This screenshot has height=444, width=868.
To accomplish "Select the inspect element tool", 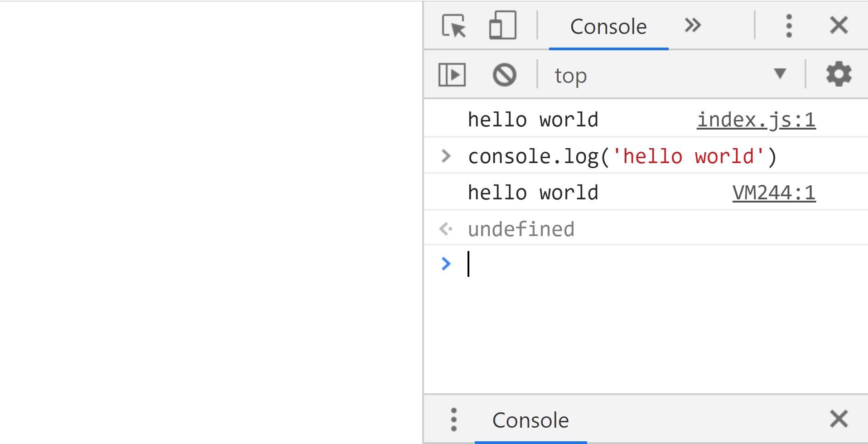I will pos(454,25).
